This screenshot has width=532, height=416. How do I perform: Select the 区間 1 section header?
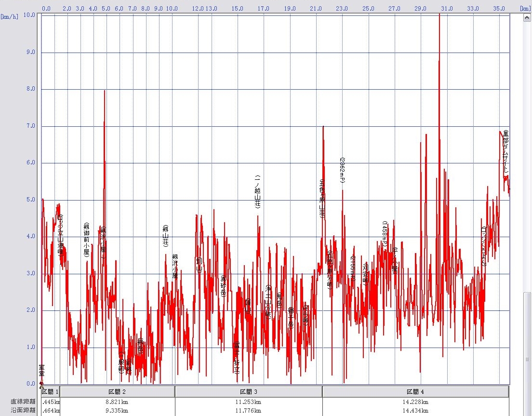point(50,392)
